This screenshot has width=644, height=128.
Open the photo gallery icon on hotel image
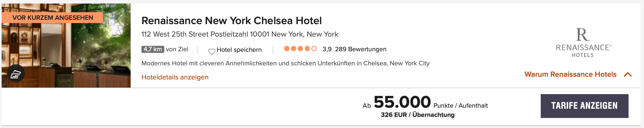(x=16, y=73)
